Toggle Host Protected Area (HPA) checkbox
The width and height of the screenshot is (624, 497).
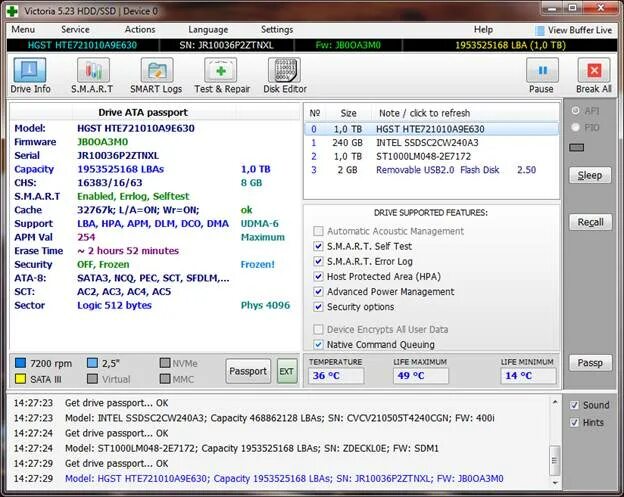pos(318,276)
